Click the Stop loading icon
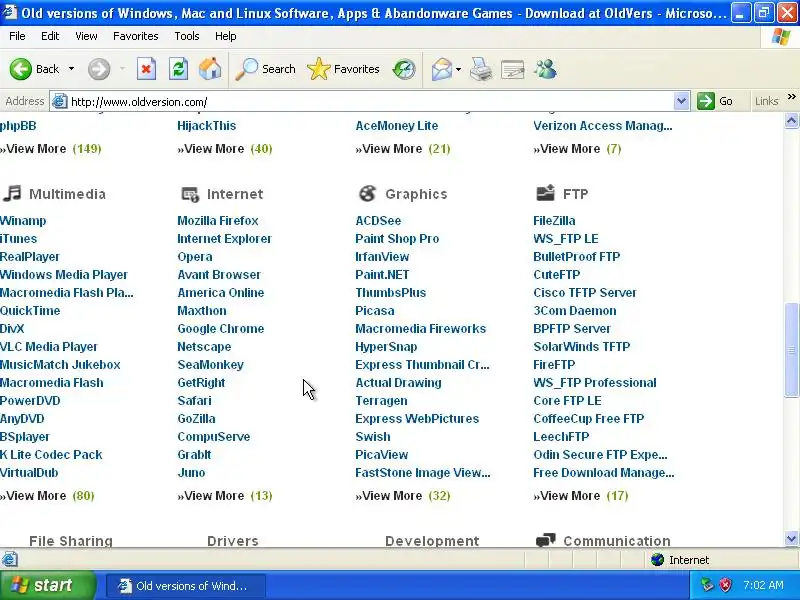Viewport: 800px width, 600px height. (x=146, y=69)
